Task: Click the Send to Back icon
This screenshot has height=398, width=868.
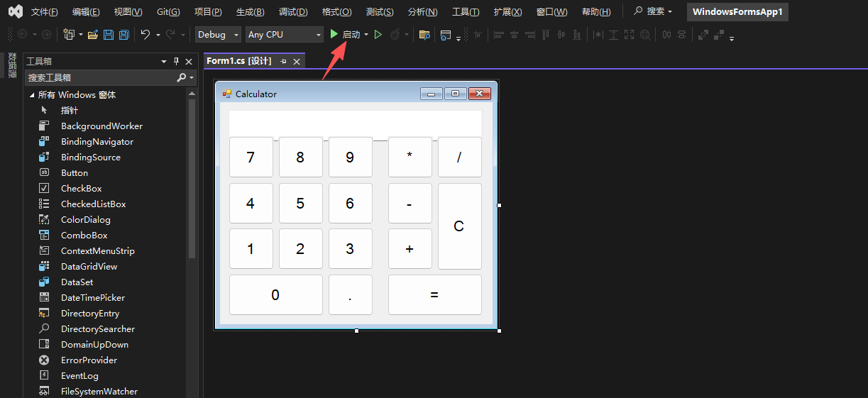Action: [719, 34]
